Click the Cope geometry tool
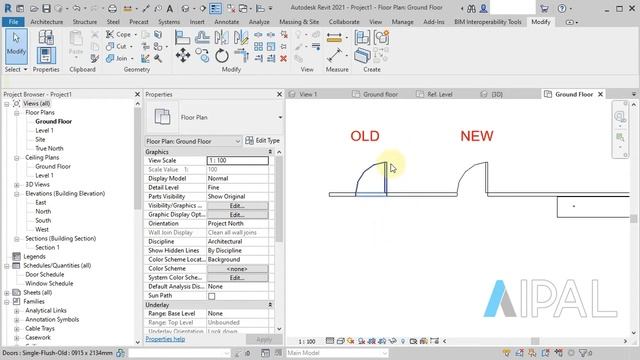Screen dimensions: 640x360 118,34
